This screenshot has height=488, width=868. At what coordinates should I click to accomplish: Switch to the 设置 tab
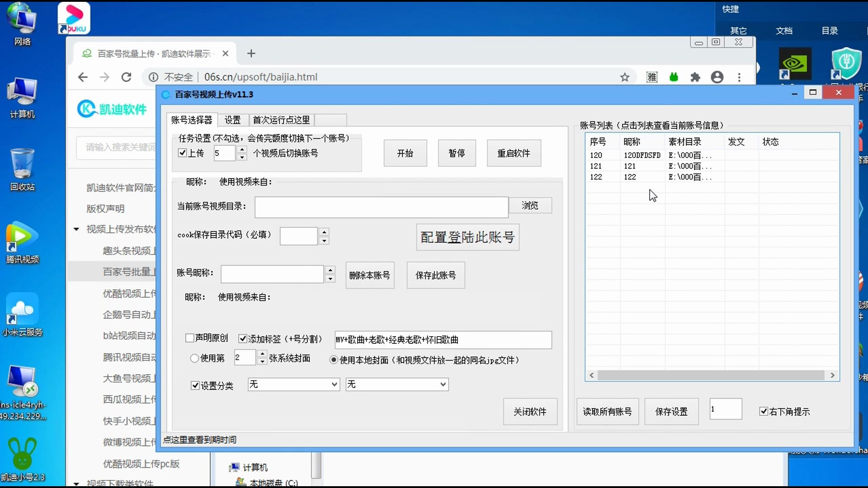coord(233,120)
